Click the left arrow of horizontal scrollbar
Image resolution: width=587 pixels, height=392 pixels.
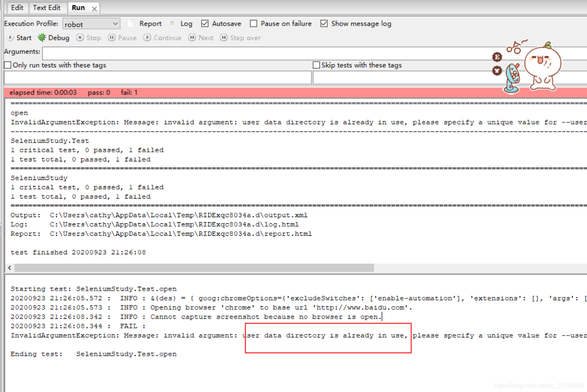click(9, 268)
